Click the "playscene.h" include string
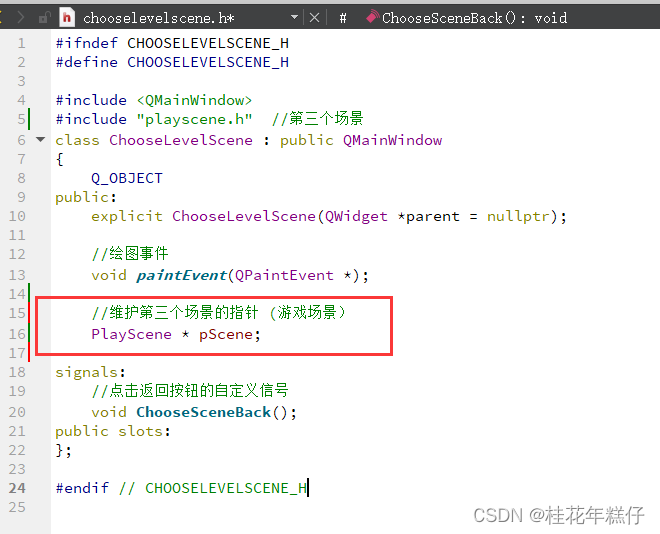This screenshot has height=534, width=660. (x=194, y=119)
